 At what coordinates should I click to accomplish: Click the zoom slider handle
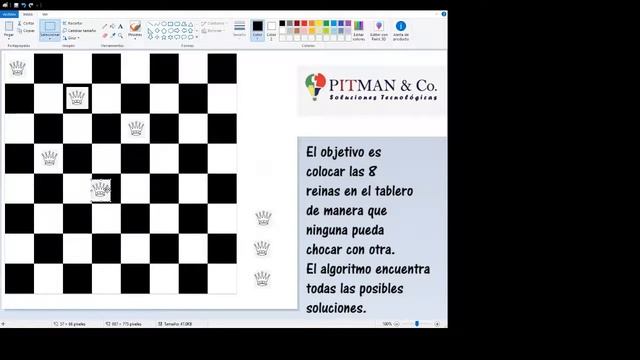coord(417,324)
